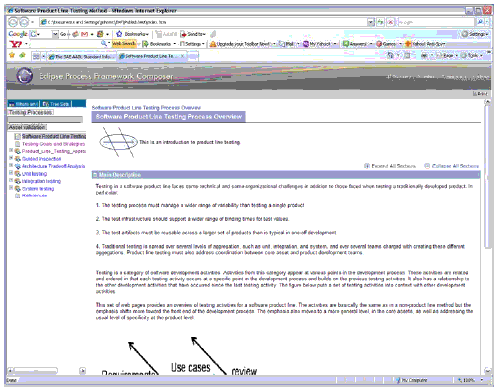499x391 pixels.
Task: Click the browser Back arrow button
Action: pyautogui.click(x=13, y=22)
